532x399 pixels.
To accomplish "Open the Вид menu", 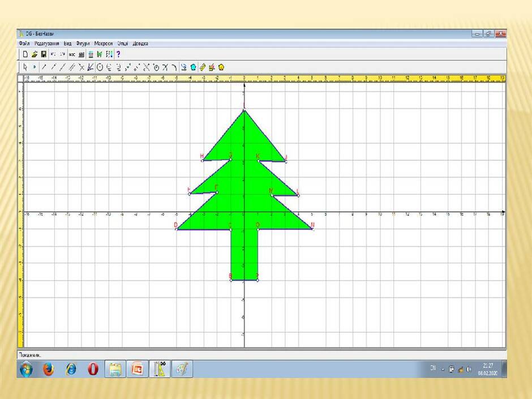I will [x=67, y=44].
